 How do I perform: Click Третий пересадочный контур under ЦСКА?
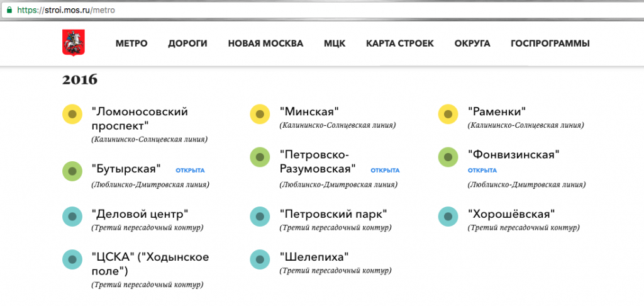147,285
